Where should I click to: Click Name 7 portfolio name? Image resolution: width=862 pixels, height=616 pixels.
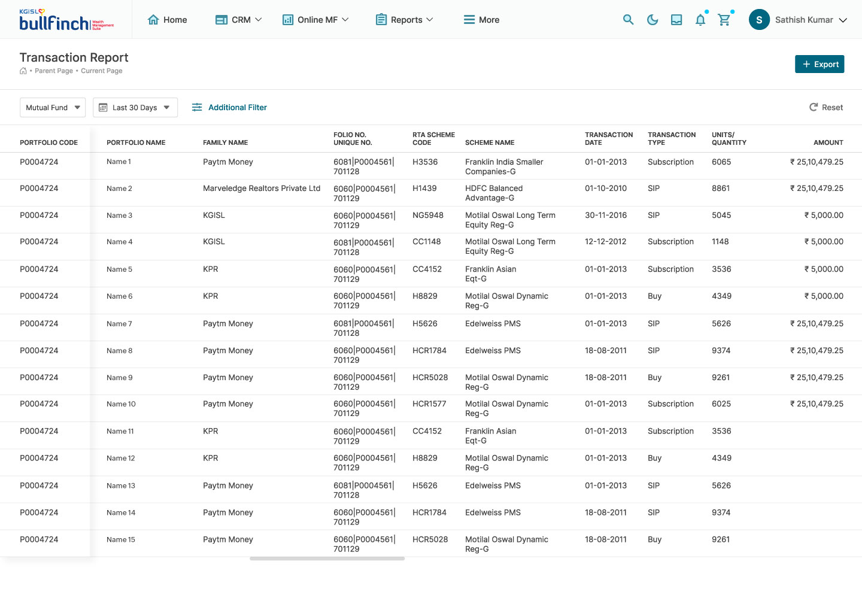[x=119, y=324]
